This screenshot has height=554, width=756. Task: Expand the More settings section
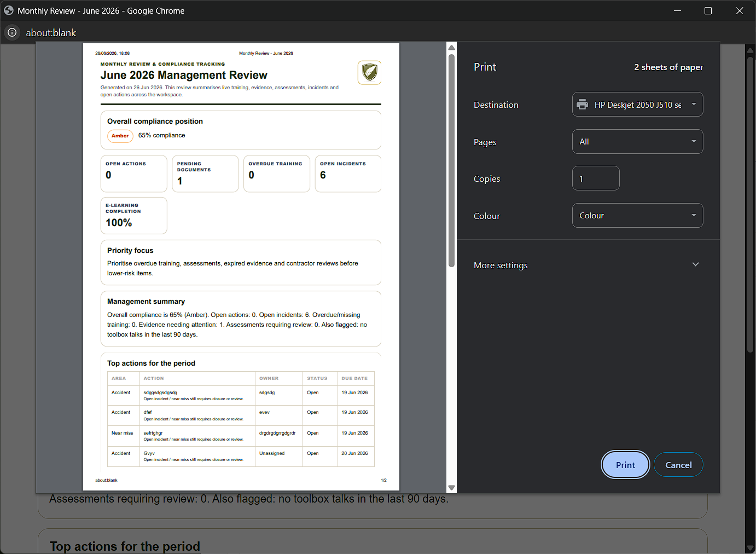(588, 265)
